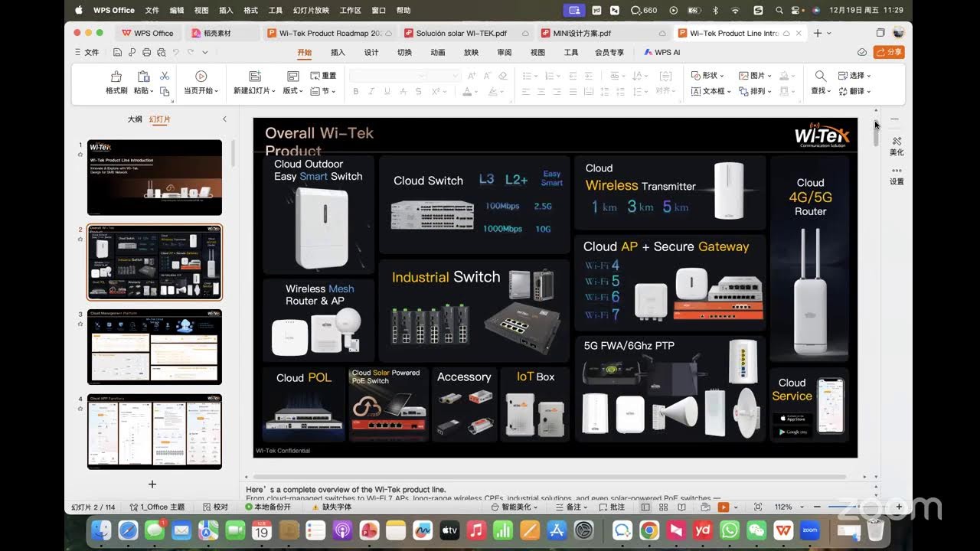Viewport: 980px width, 551px height.
Task: Click the Spotlight search icon in menu bar
Action: click(x=779, y=11)
